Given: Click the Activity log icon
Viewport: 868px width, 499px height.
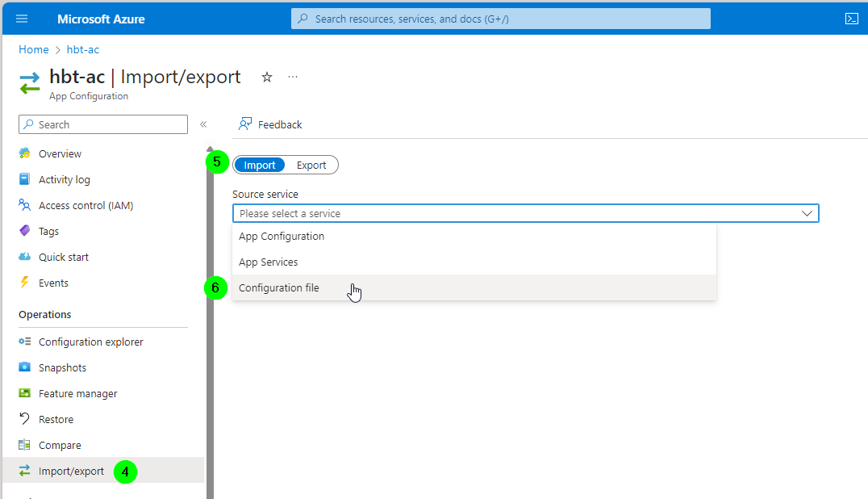Looking at the screenshot, I should tap(24, 179).
